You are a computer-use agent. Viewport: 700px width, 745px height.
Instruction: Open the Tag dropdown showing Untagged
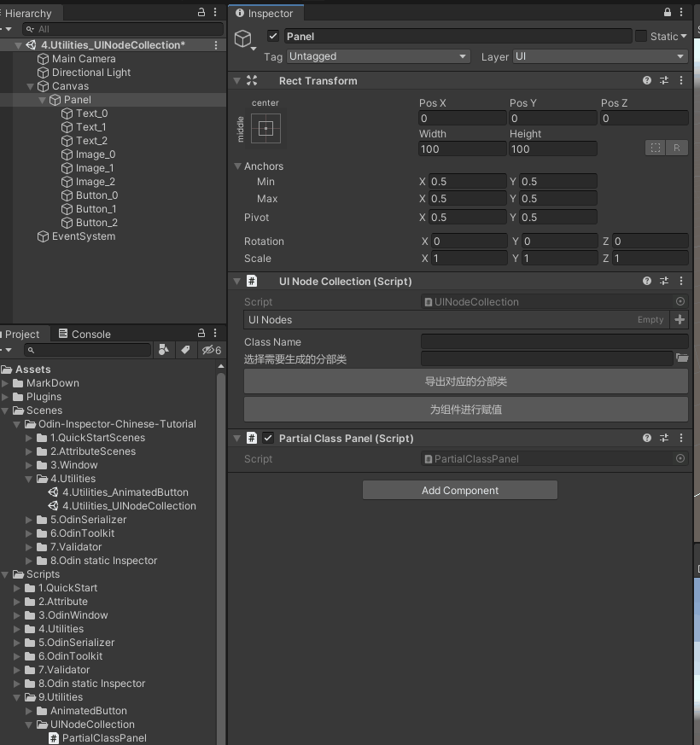click(x=378, y=56)
